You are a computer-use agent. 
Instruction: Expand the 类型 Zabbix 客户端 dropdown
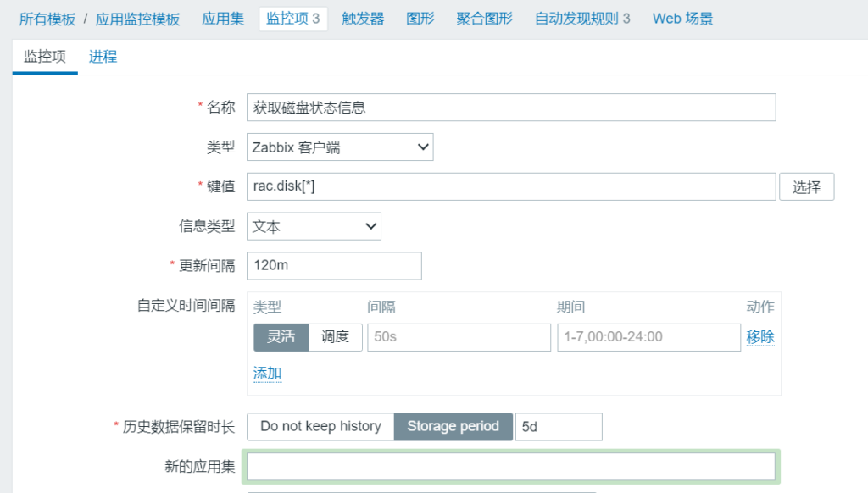340,147
